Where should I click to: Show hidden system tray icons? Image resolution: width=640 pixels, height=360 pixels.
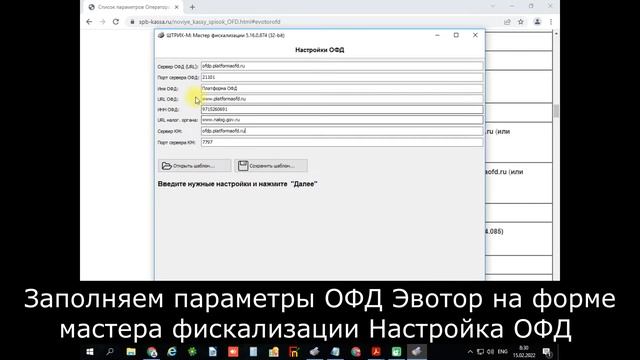tap(470, 351)
